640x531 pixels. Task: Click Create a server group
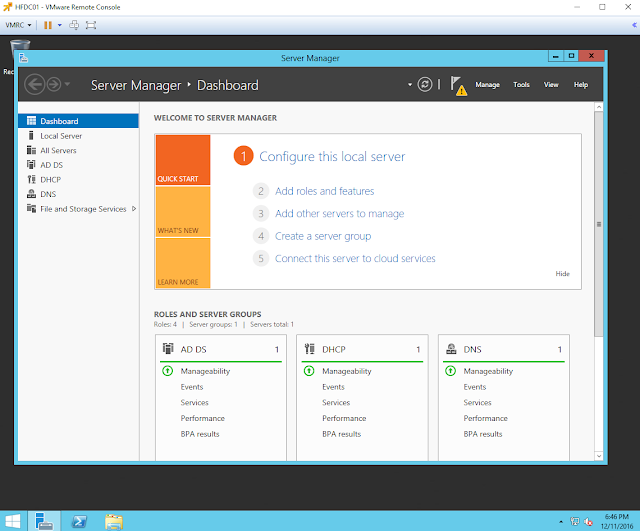(323, 236)
